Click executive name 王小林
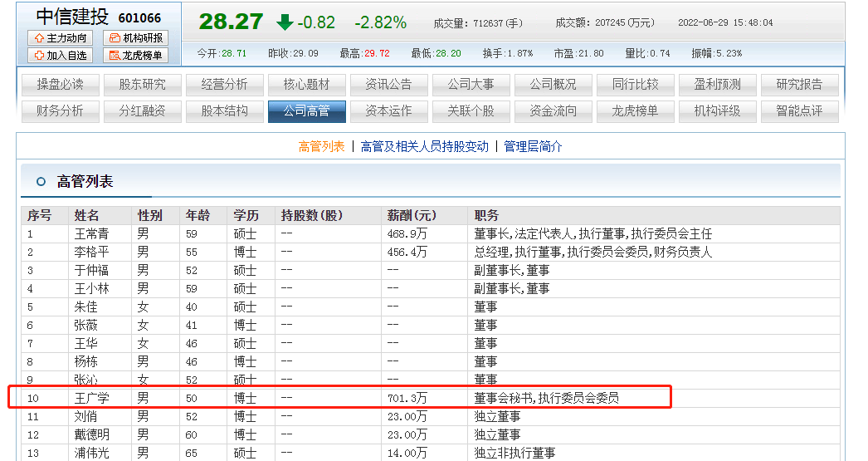The image size is (868, 461). (91, 289)
